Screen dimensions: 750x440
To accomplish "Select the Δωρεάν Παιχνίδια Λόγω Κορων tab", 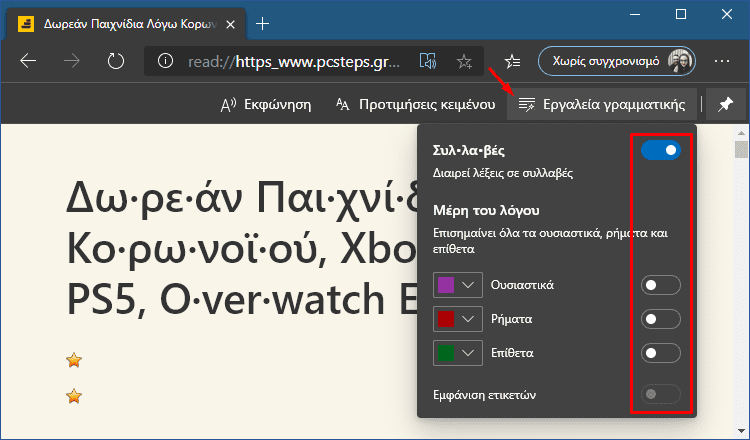I will pos(127,24).
